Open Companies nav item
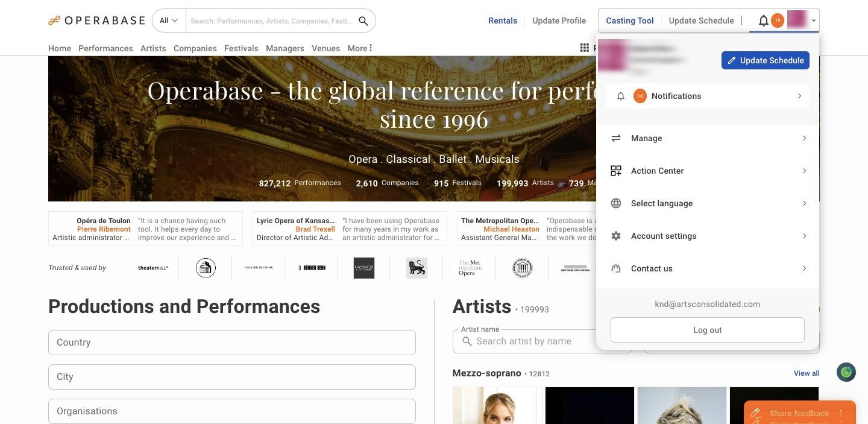The image size is (868, 424). tap(195, 48)
